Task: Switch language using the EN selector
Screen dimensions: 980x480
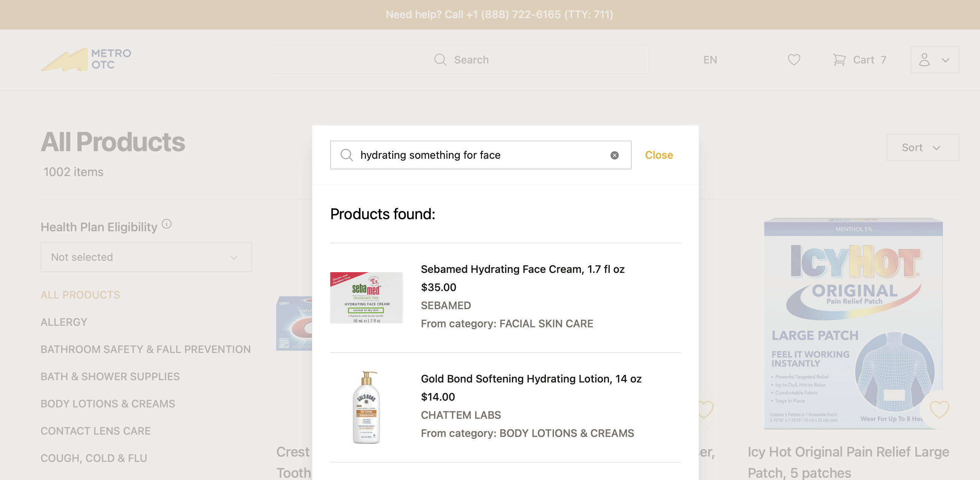Action: pyautogui.click(x=710, y=59)
